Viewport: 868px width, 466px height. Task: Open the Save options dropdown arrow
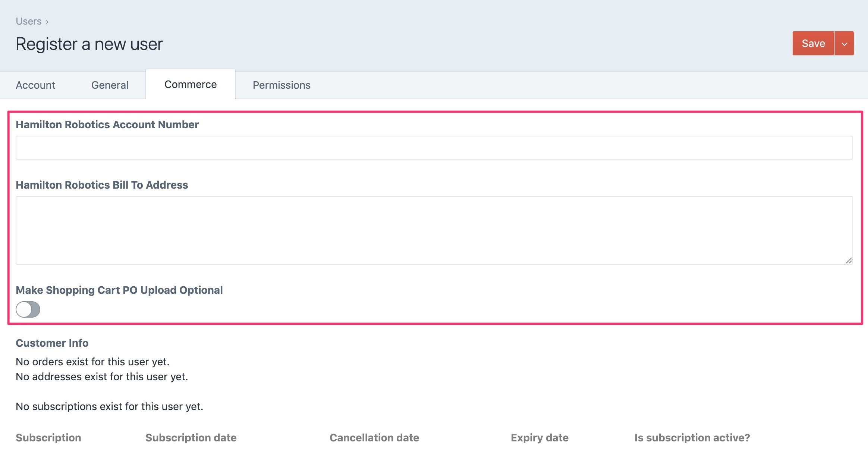click(x=845, y=43)
